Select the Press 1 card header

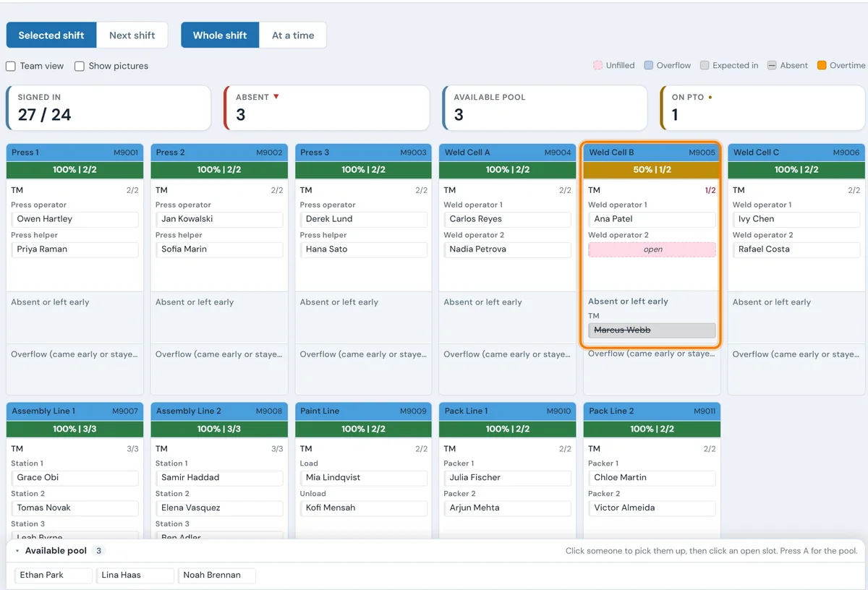[75, 153]
